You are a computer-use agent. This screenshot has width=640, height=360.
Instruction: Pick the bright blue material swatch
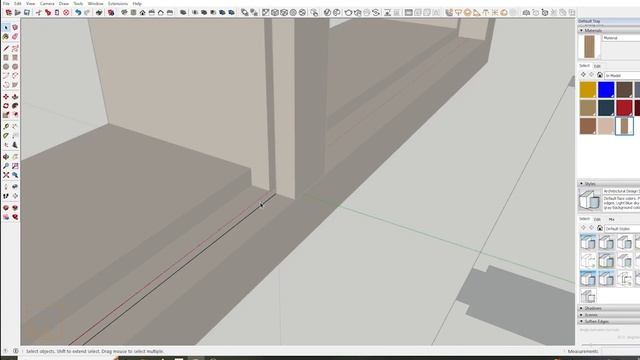point(606,90)
